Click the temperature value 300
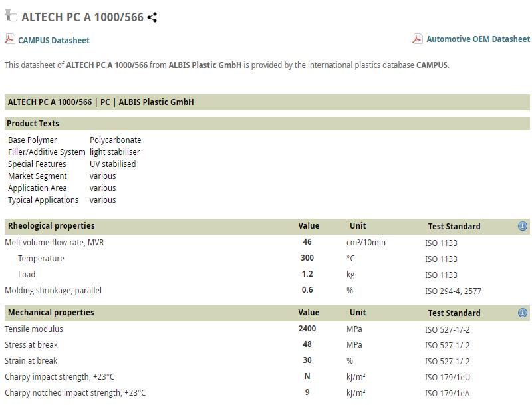Screen dimensions: 532x405 307,258
